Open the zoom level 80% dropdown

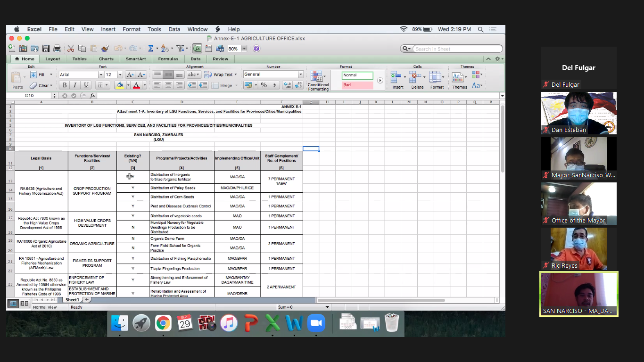coord(244,49)
